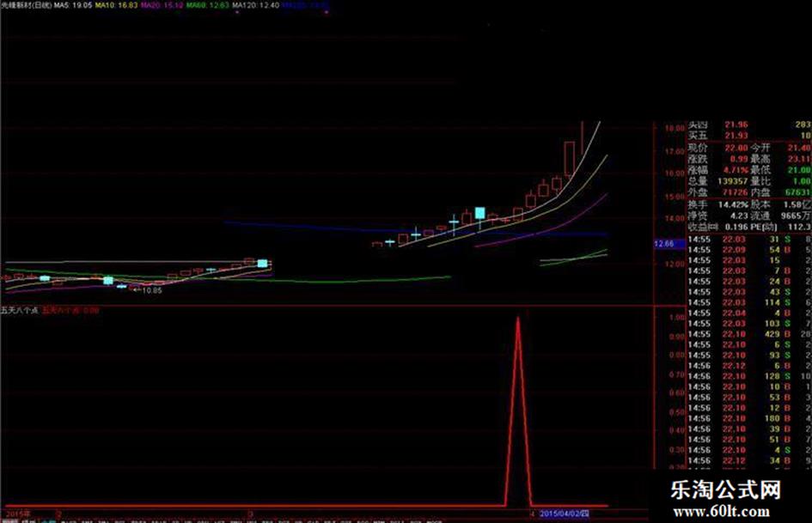Viewport: 812px width, 523px height.
Task: Click the 2015年 year label on time axis
Action: (17, 514)
